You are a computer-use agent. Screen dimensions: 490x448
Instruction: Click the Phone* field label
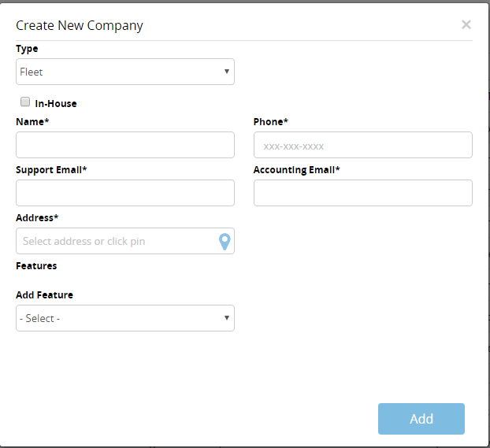pyautogui.click(x=271, y=121)
